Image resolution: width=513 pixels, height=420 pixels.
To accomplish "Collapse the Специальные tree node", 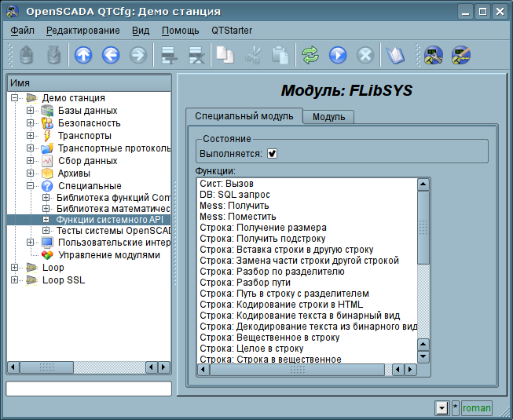I will pyautogui.click(x=30, y=185).
